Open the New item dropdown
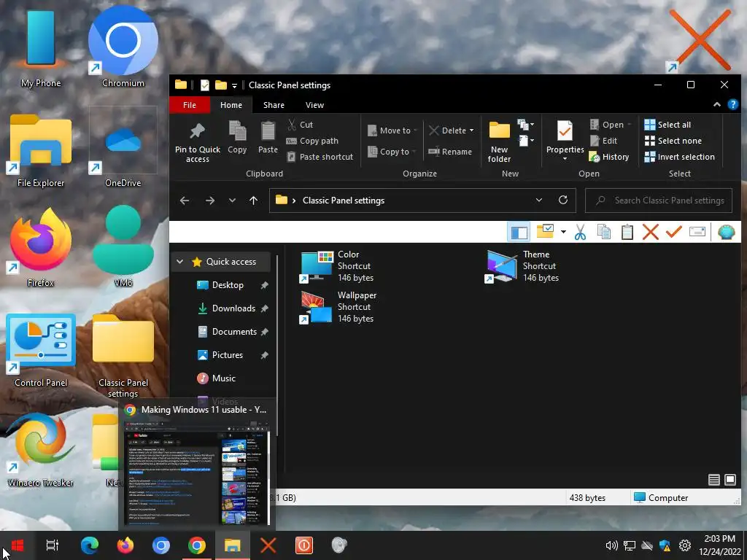Viewport: 747px width, 560px height. pos(525,125)
